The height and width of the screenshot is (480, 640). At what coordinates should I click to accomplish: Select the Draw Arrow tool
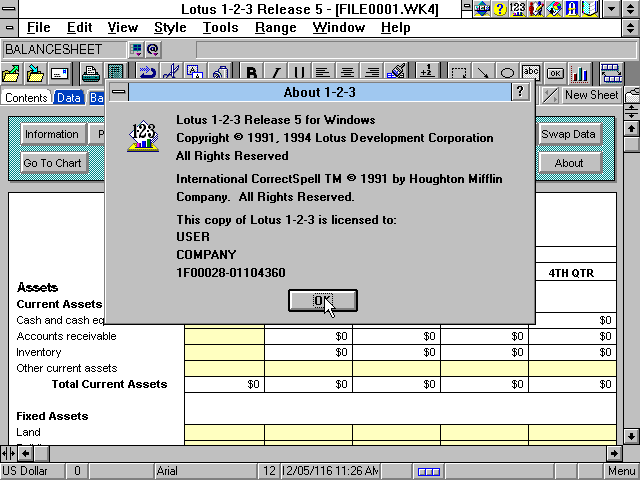483,73
